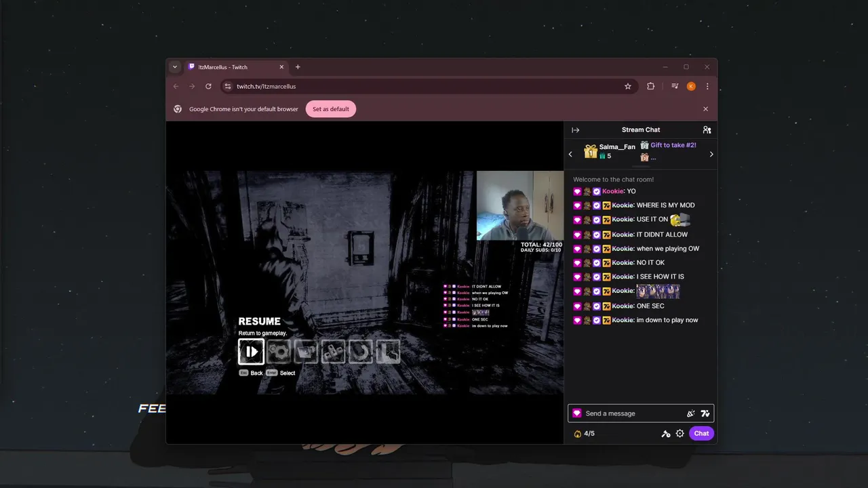Click the third place gift entry

(648, 157)
